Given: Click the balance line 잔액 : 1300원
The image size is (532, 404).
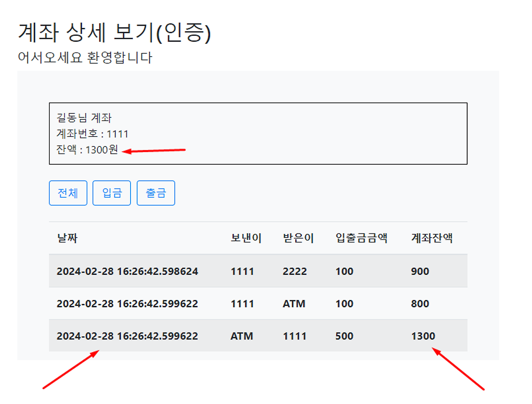Looking at the screenshot, I should 87,149.
